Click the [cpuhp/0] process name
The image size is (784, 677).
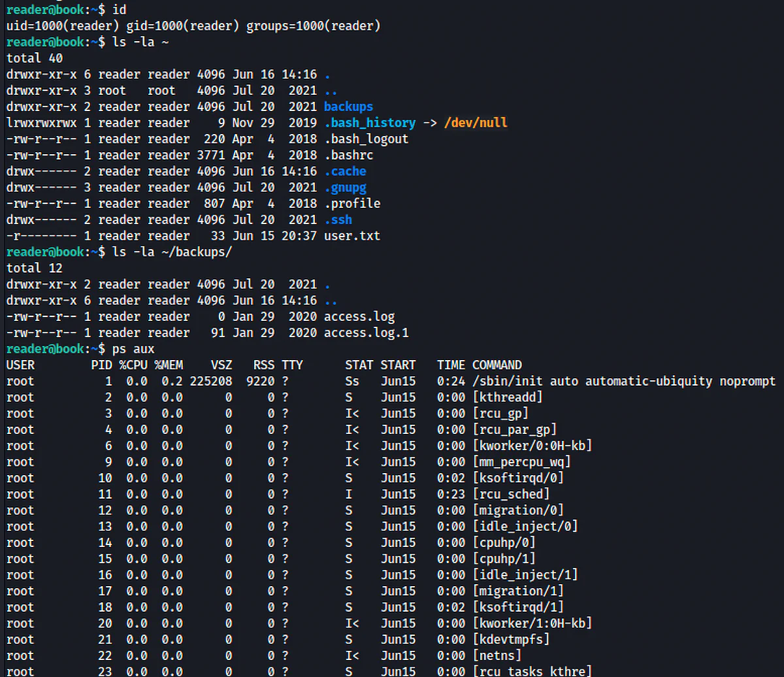(x=504, y=542)
